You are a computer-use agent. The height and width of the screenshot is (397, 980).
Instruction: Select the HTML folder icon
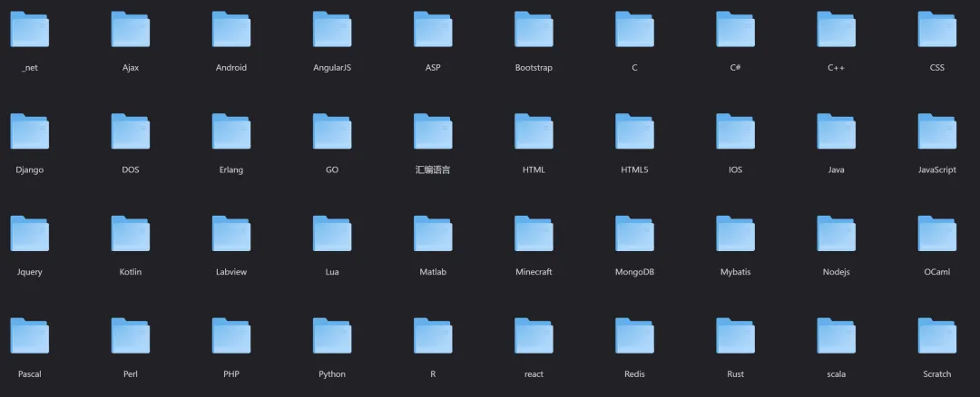coord(534,131)
